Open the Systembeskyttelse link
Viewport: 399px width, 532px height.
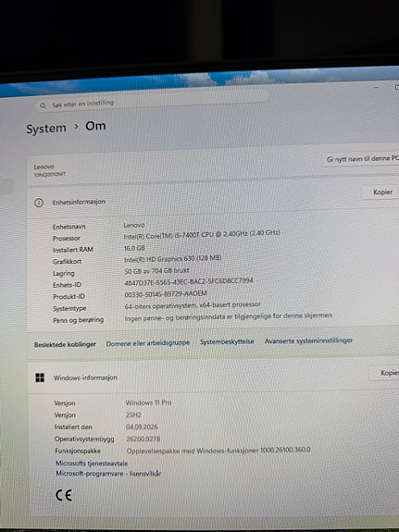(227, 341)
